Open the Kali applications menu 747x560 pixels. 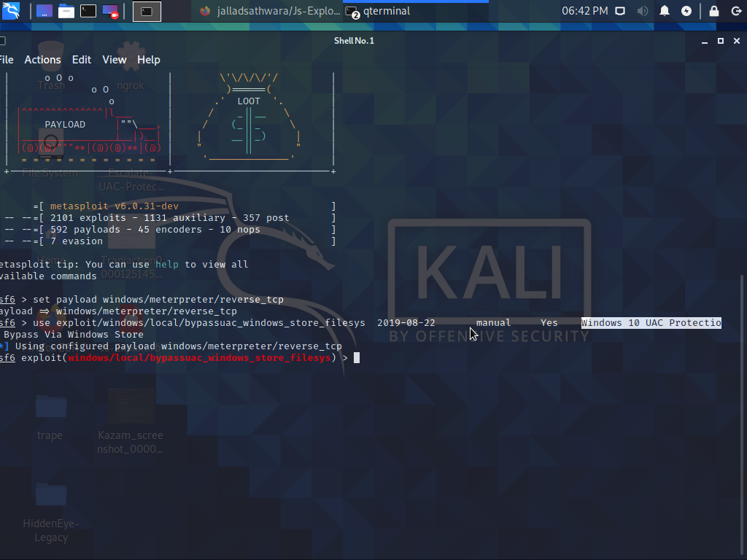point(10,10)
